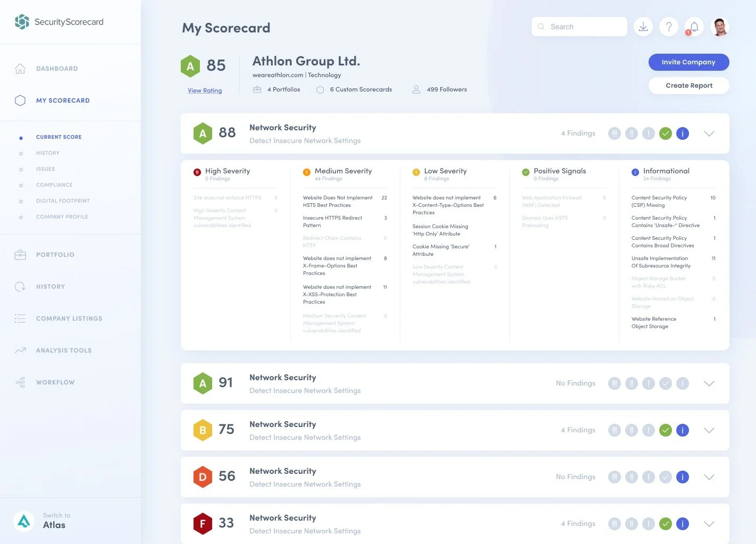Screen dimensions: 756x544
Task: Click the Medium Severity orange icon
Action: coord(307,172)
